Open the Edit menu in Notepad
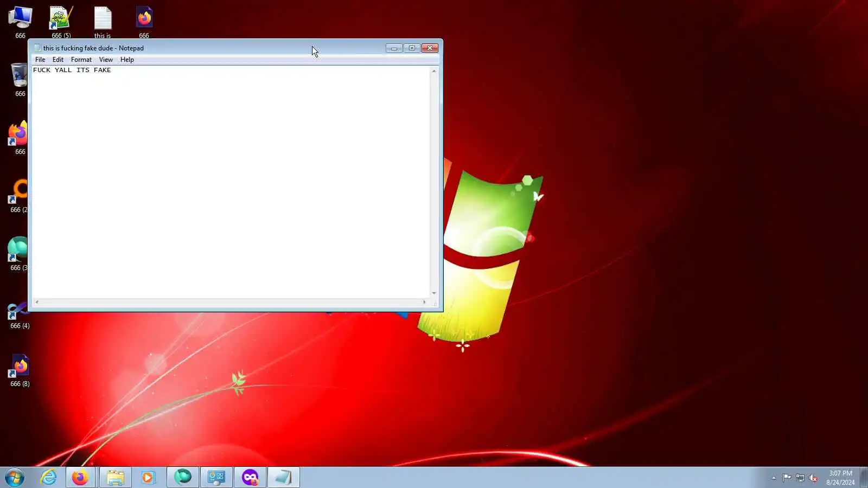This screenshot has width=868, height=488. [x=58, y=60]
